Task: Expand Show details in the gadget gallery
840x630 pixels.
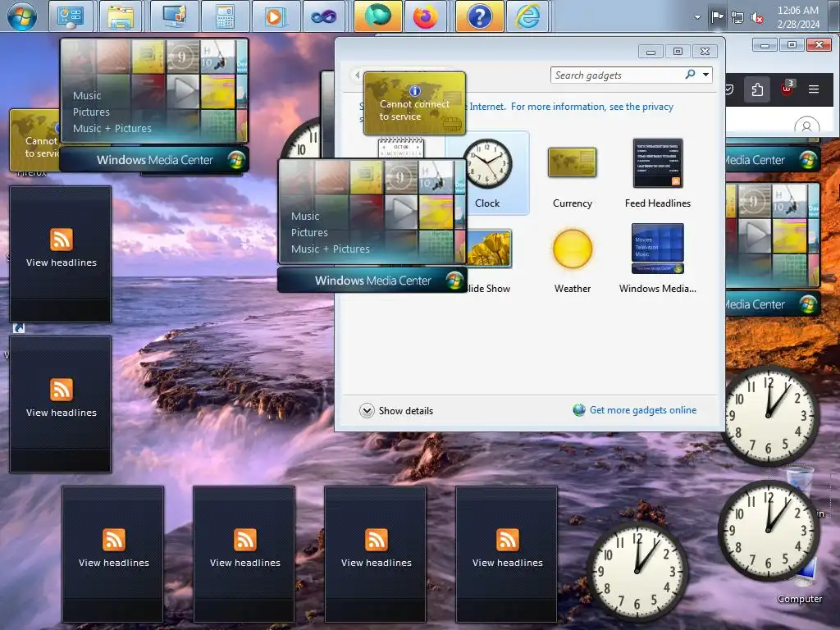Action: pyautogui.click(x=396, y=411)
